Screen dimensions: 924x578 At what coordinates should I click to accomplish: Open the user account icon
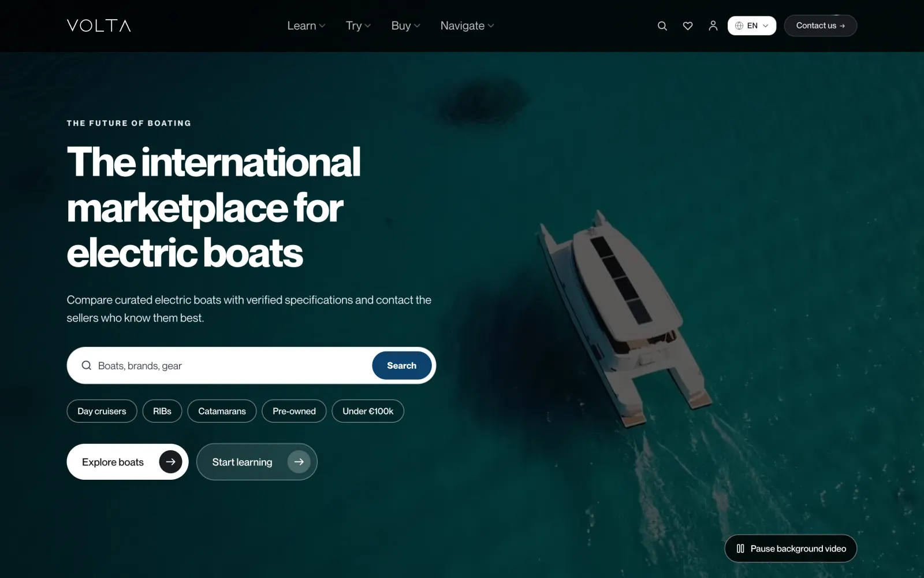pyautogui.click(x=713, y=26)
